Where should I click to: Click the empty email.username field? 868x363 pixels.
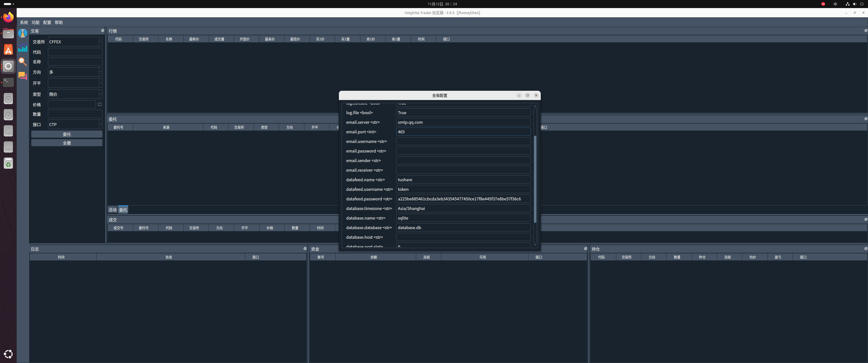click(x=463, y=141)
